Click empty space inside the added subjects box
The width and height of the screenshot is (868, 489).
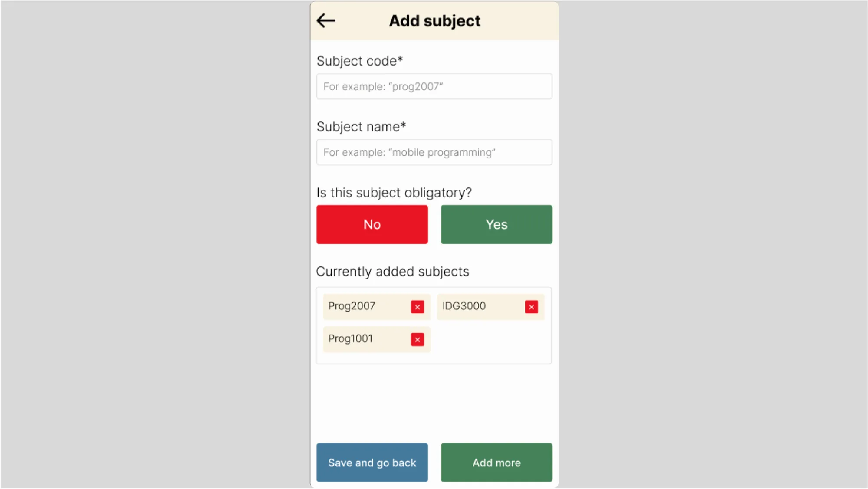[490, 343]
